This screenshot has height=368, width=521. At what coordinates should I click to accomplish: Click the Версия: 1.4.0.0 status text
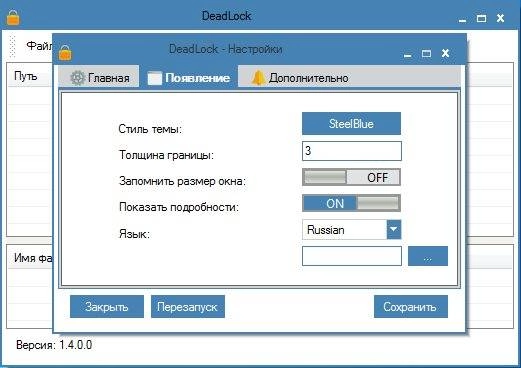tap(54, 345)
